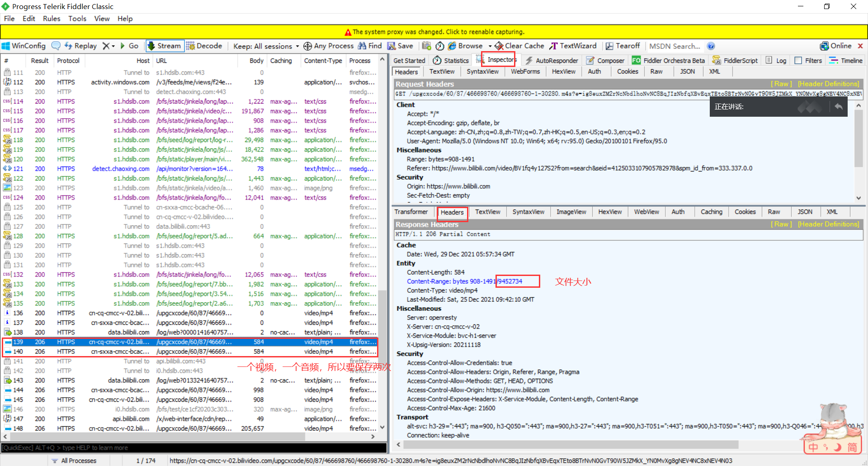Viewport: 868px width, 466px height.
Task: Click the Content-Range header line
Action: [x=464, y=281]
